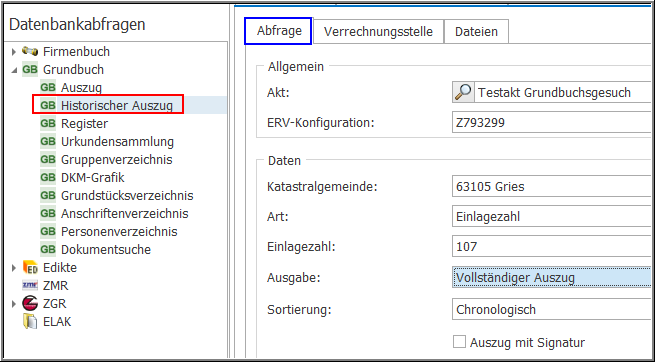The height and width of the screenshot is (362, 655).
Task: Click the red ZGR icon
Action: coord(30,303)
